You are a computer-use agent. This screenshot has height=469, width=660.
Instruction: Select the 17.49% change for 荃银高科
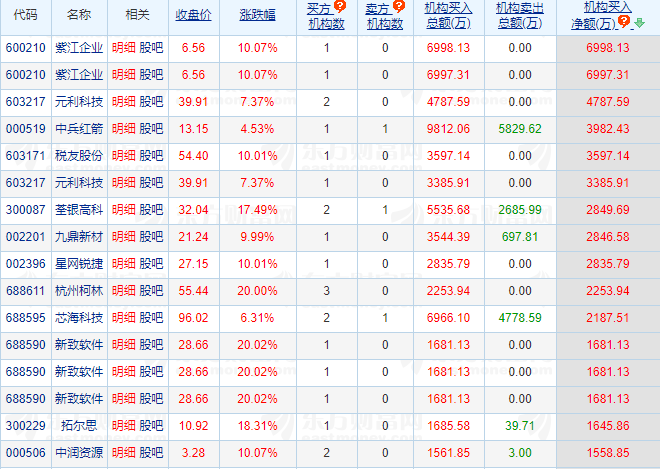(257, 210)
